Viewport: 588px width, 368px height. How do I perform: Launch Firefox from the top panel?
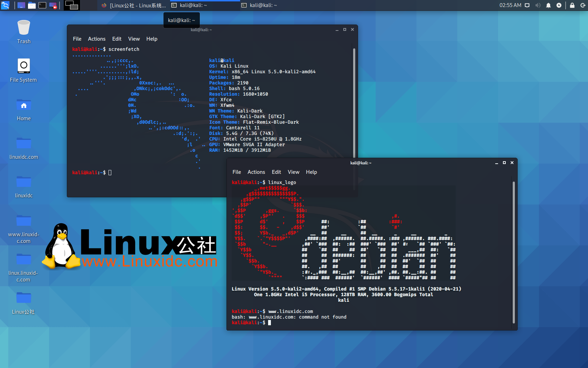click(103, 5)
